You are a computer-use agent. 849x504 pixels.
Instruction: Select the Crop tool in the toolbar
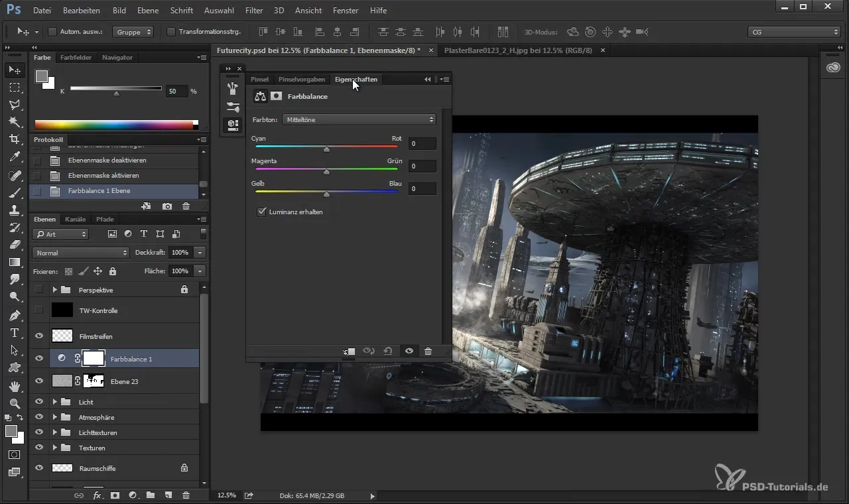(15, 139)
